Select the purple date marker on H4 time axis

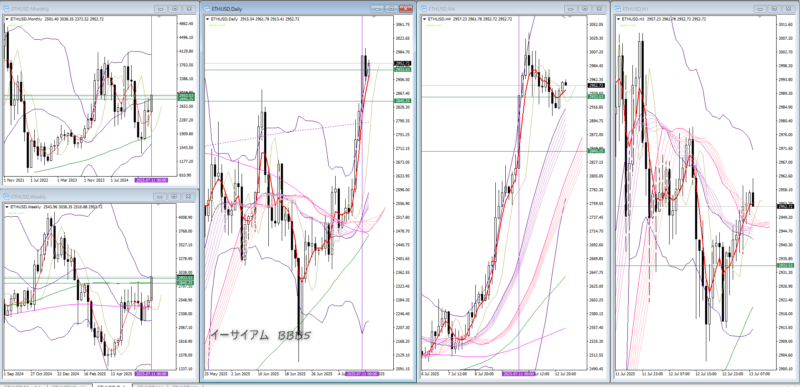518,374
